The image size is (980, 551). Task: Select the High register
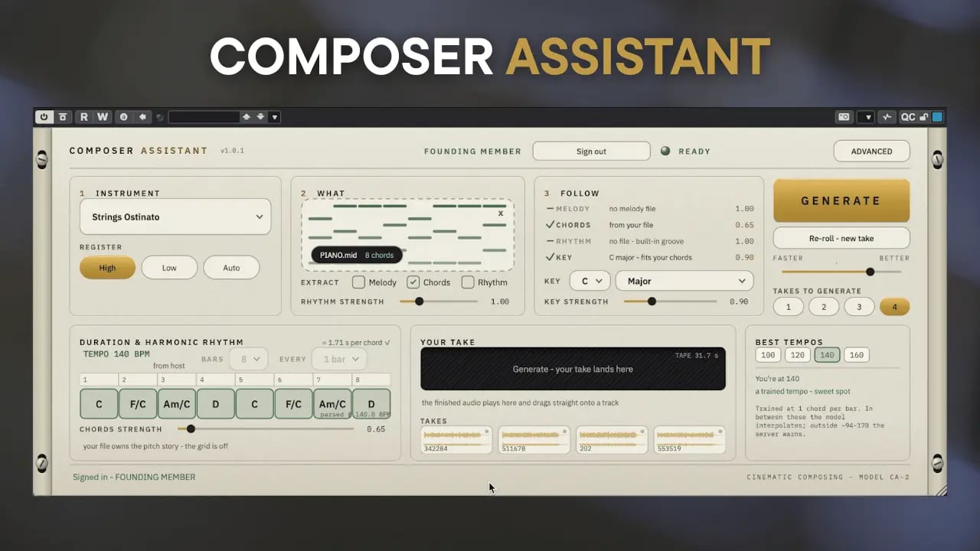click(107, 268)
